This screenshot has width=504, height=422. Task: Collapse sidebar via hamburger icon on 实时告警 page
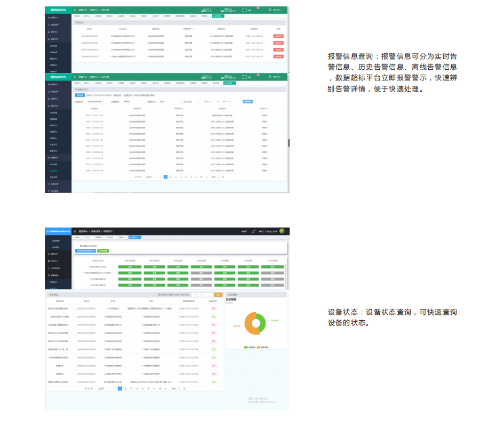(75, 10)
